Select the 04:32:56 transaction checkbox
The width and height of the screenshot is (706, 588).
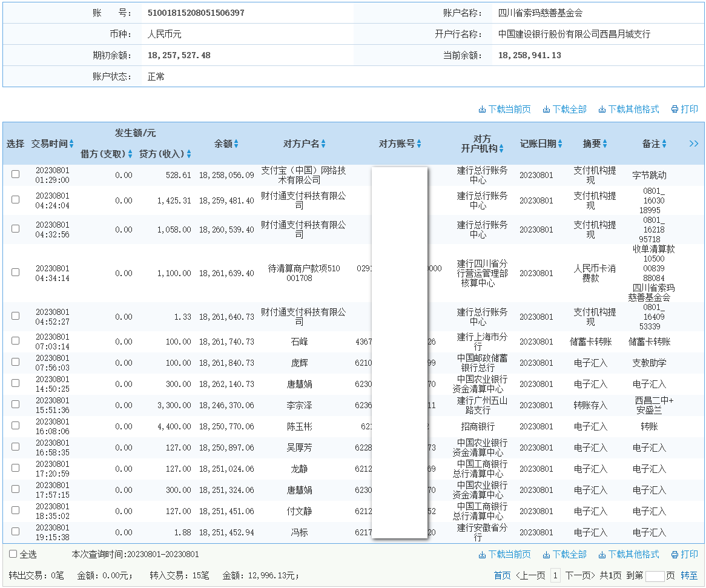pyautogui.click(x=15, y=229)
